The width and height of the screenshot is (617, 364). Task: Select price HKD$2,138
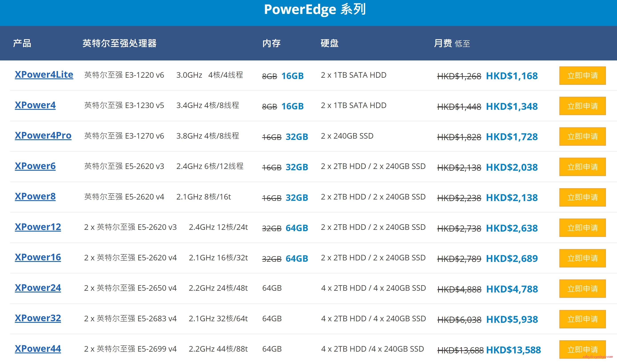point(512,197)
